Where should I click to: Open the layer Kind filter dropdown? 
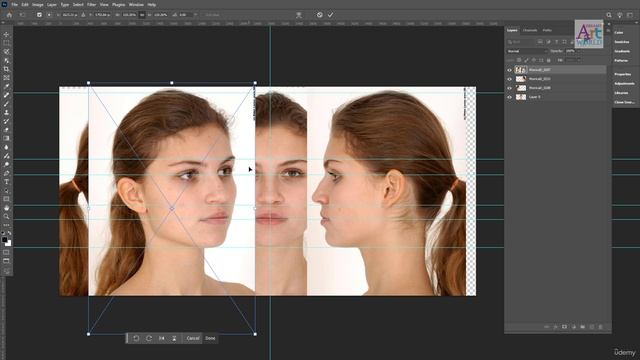pos(521,42)
